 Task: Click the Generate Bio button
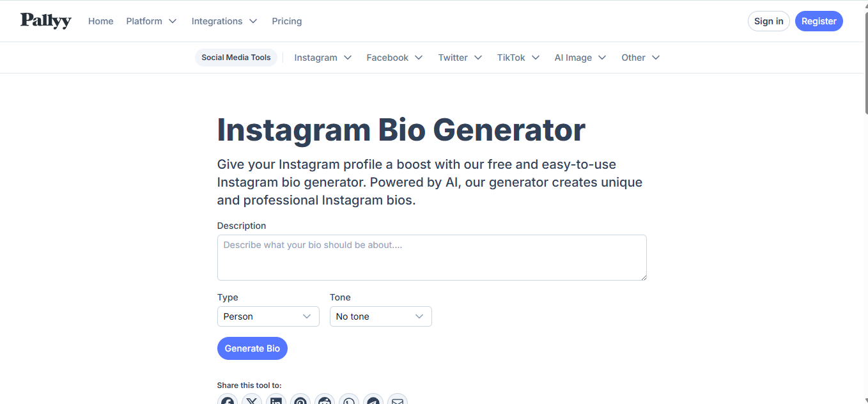pos(252,348)
